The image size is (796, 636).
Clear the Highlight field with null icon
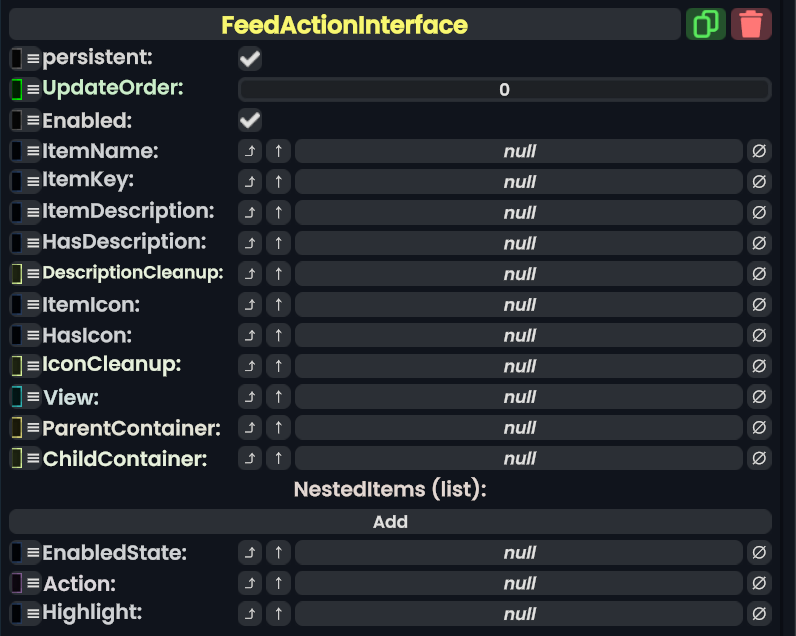(759, 614)
